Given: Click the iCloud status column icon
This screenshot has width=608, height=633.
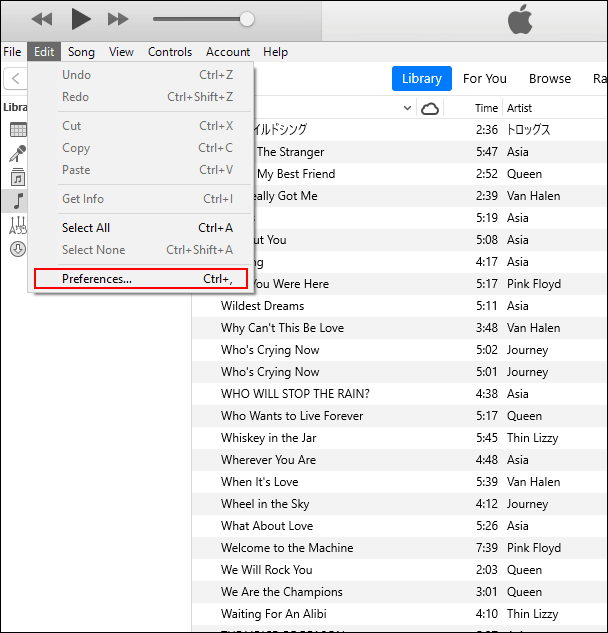Looking at the screenshot, I should click(430, 109).
